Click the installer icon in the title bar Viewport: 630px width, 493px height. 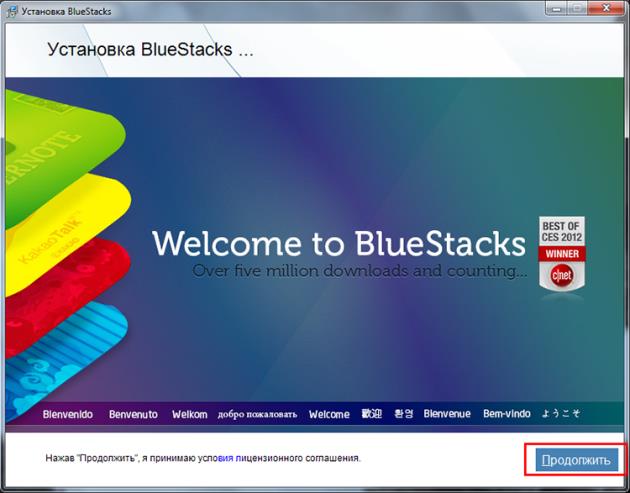click(x=11, y=10)
